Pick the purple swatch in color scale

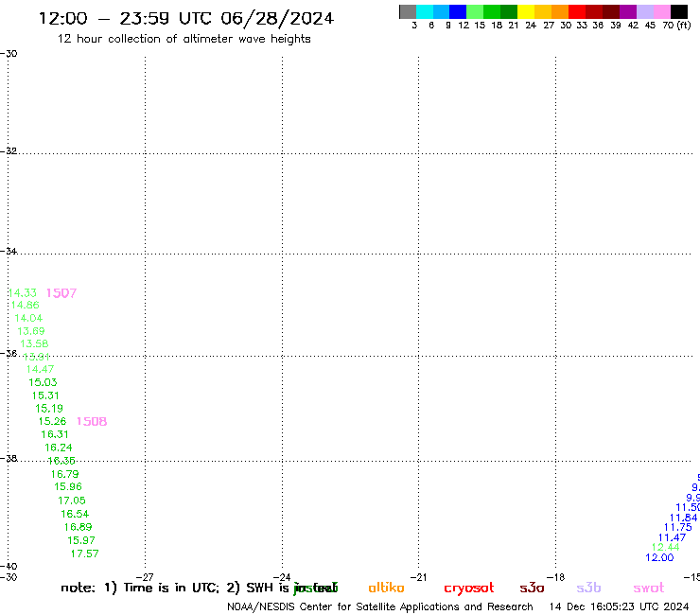[628, 11]
